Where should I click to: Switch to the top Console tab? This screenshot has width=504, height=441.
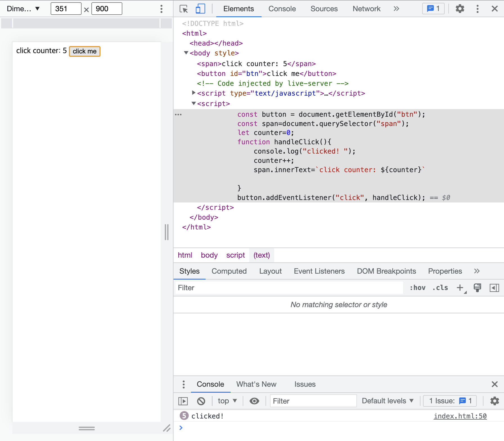click(282, 9)
